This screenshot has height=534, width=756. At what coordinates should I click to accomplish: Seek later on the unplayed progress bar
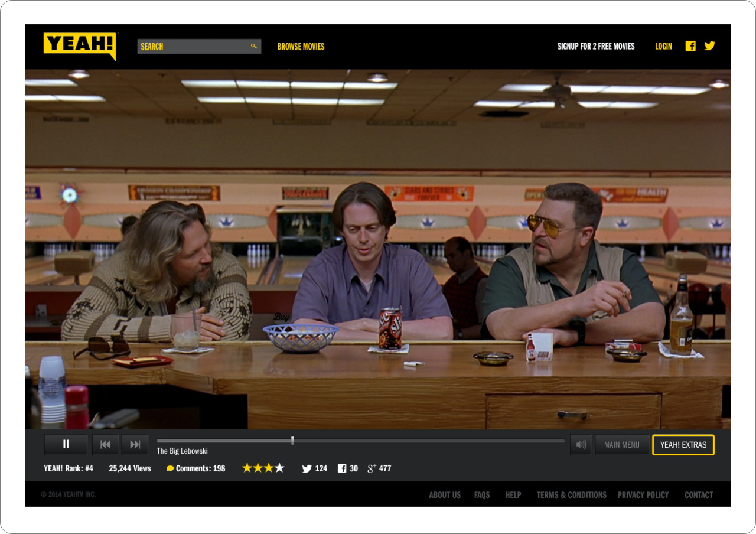[x=429, y=441]
